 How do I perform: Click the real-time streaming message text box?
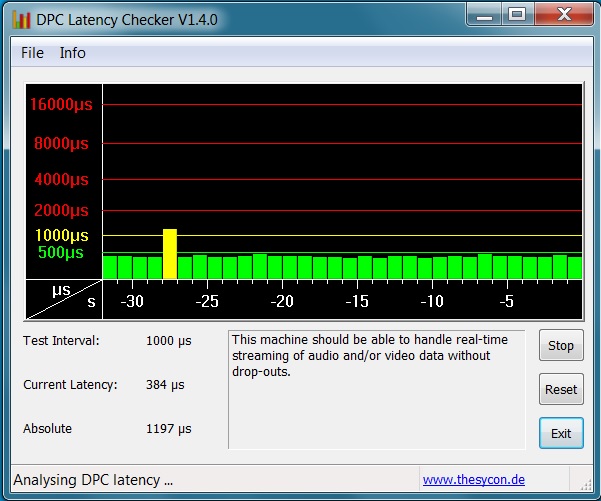[377, 389]
